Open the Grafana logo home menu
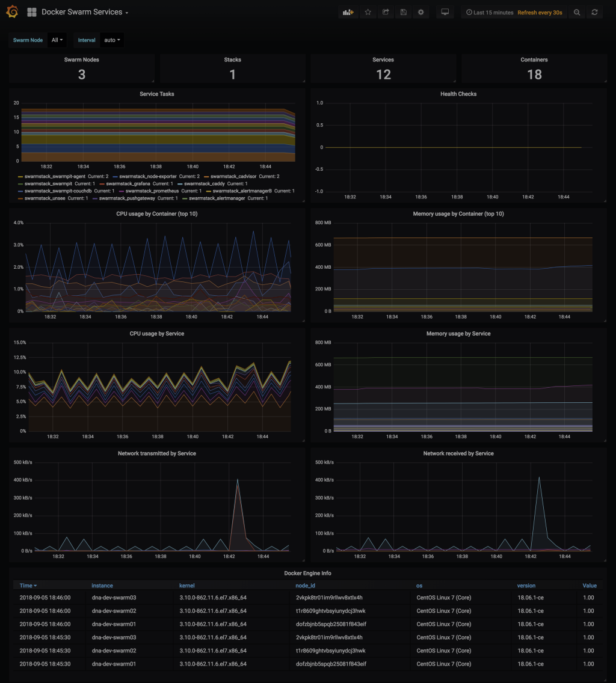The width and height of the screenshot is (616, 683). click(x=12, y=12)
